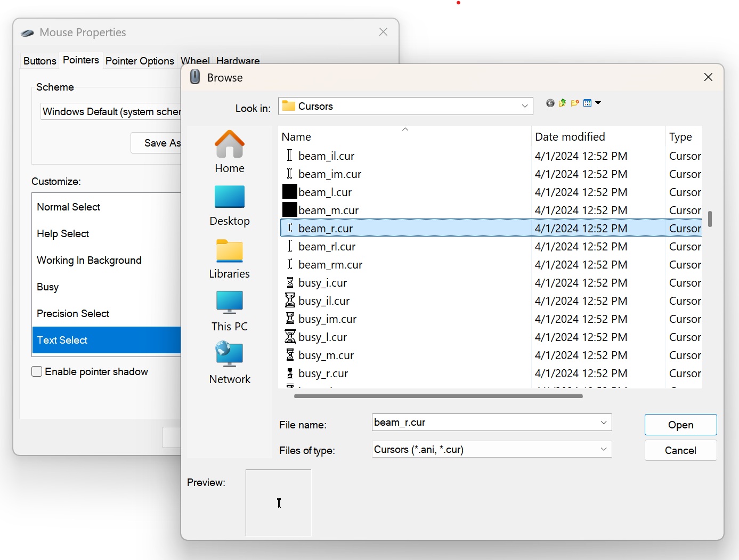The height and width of the screenshot is (560, 739).
Task: Open the Pointer Options tab
Action: [140, 61]
